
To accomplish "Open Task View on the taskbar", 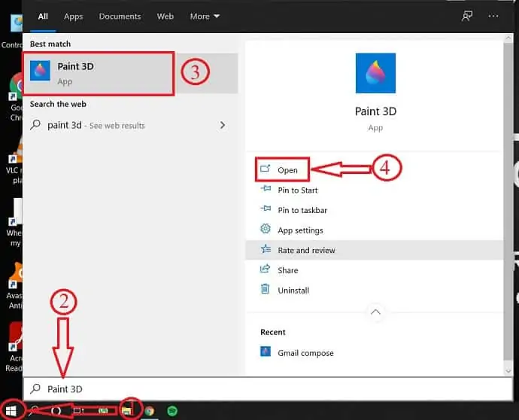I will point(79,411).
